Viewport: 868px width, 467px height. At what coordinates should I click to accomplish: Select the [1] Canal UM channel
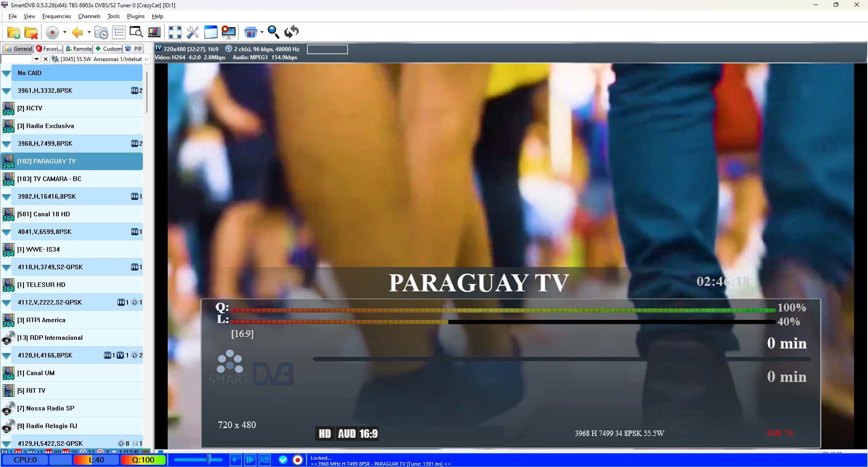pyautogui.click(x=72, y=373)
